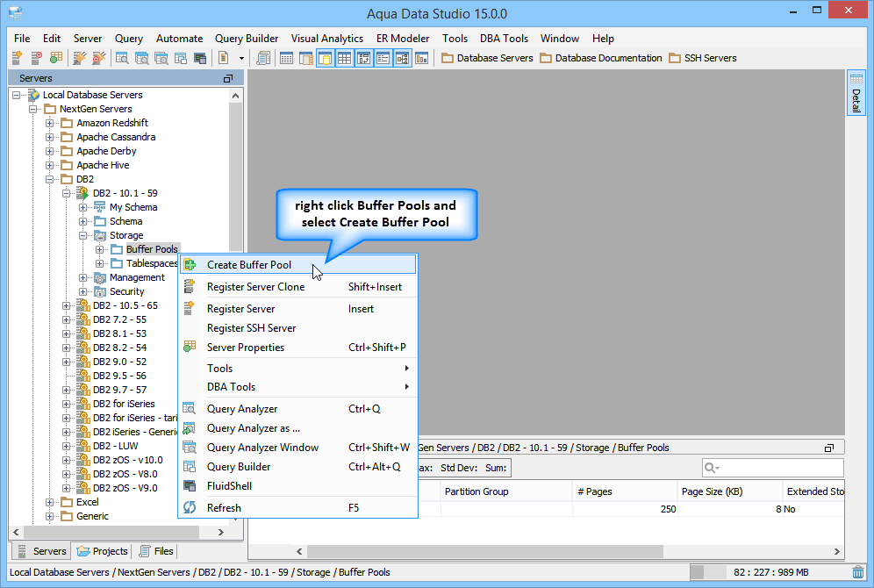Click the bar chart toolbar icon
This screenshot has width=874, height=588.
pyautogui.click(x=422, y=58)
